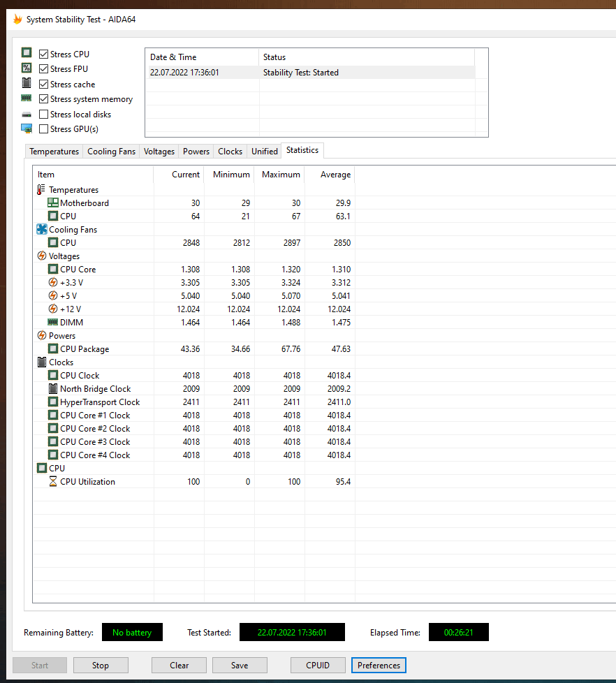Click the Average column header

pyautogui.click(x=330, y=174)
